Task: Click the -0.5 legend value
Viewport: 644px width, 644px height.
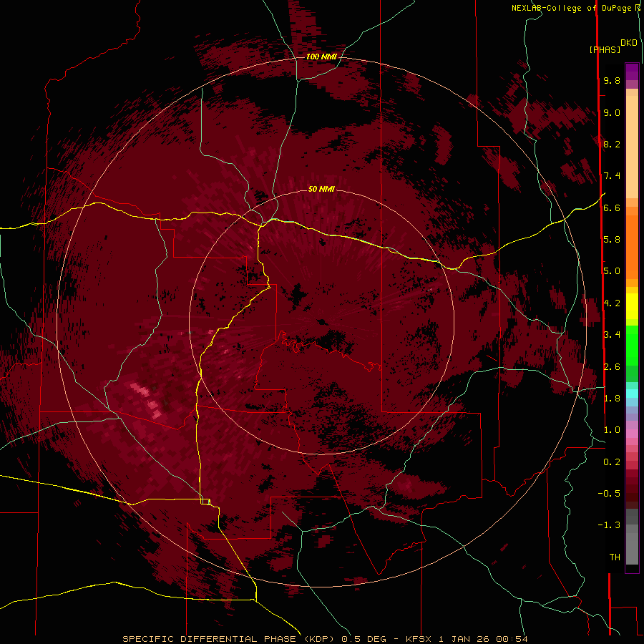Action: [x=609, y=494]
